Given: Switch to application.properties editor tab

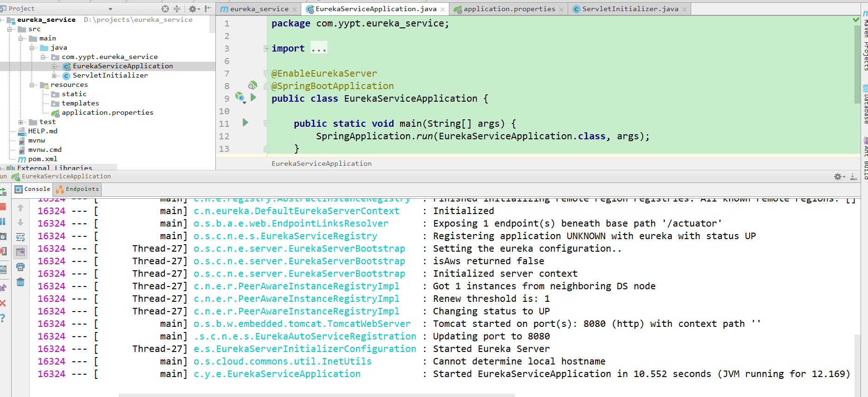Looking at the screenshot, I should (509, 9).
